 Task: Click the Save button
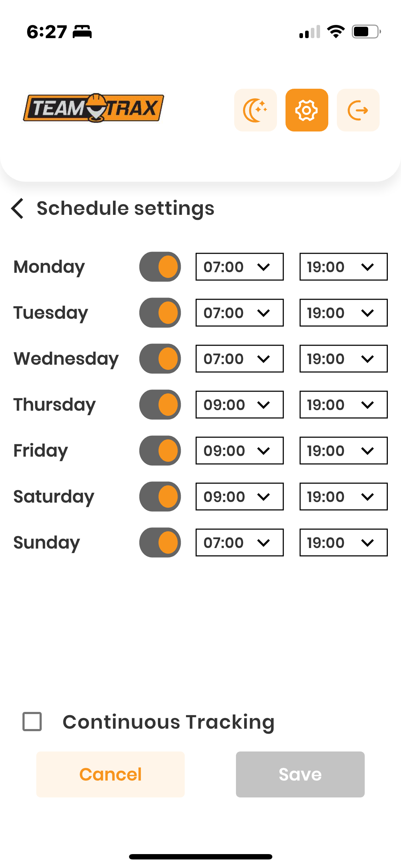pos(300,774)
